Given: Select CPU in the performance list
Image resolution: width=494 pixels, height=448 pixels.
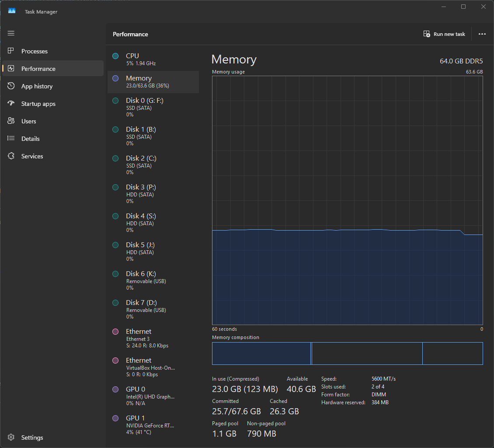Looking at the screenshot, I should (x=153, y=59).
